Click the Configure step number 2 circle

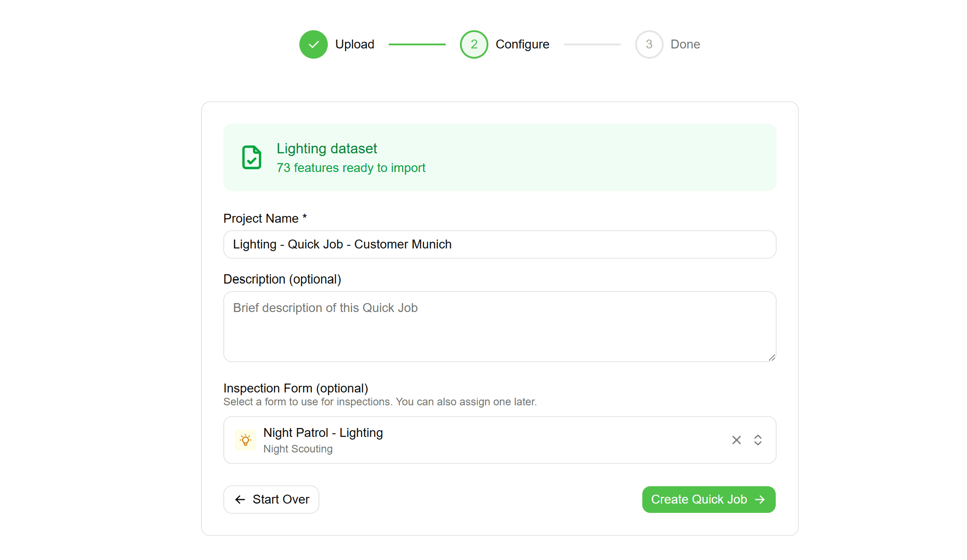[474, 44]
